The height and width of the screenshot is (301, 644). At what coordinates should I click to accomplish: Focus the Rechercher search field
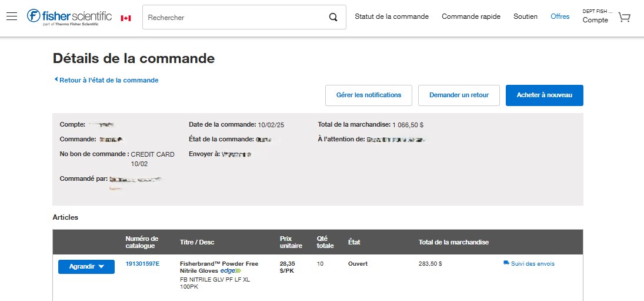tap(235, 18)
